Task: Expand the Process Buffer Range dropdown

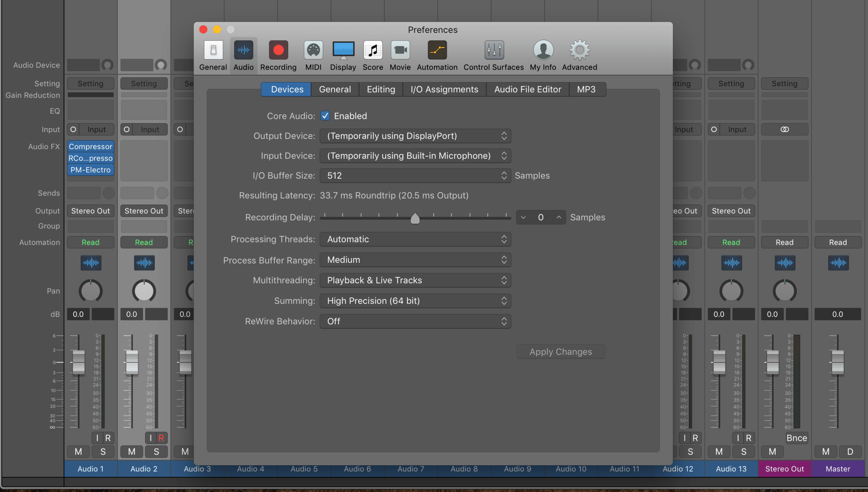Action: click(x=416, y=260)
